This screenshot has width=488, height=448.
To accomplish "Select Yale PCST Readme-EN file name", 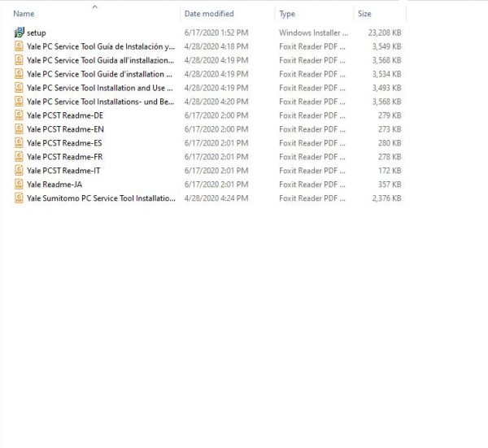I will coord(65,129).
